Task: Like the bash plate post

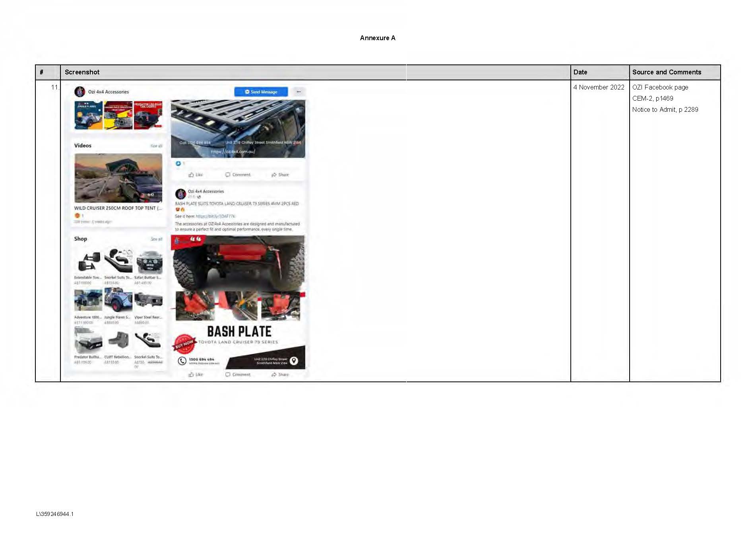Action: [196, 374]
